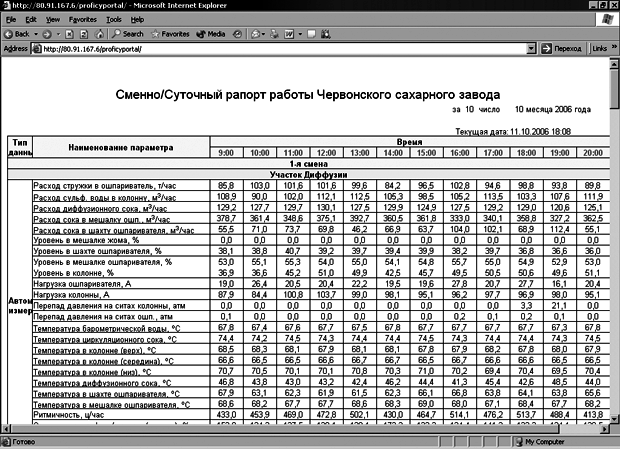
Task: Click the Links toolbar label
Action: click(x=599, y=49)
